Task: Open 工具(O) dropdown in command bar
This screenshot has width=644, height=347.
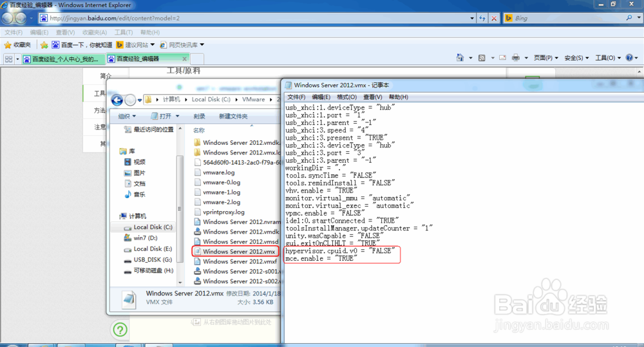Action: pos(609,58)
